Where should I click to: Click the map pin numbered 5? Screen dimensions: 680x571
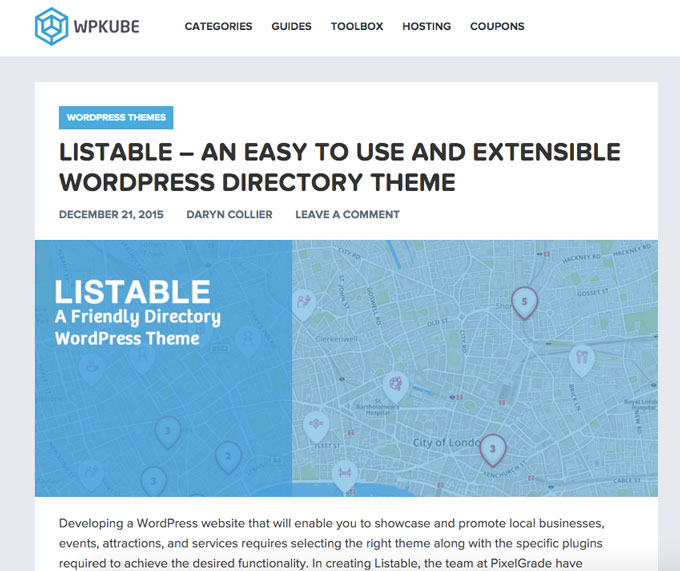coord(524,303)
